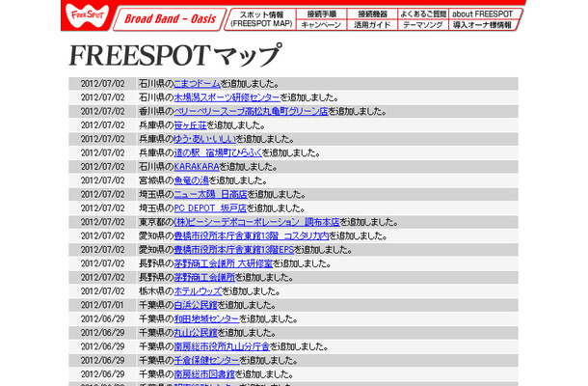Open the ベリーベリースープ高松丸亀町グリーン店 link

[251, 112]
